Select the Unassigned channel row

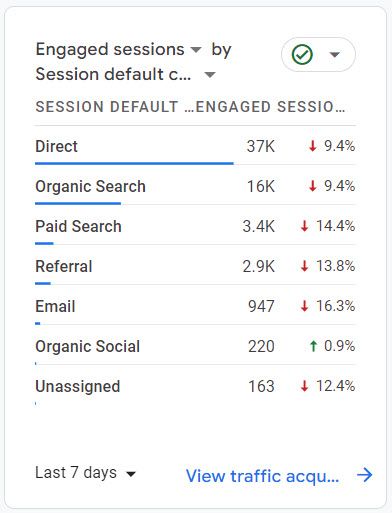point(195,387)
